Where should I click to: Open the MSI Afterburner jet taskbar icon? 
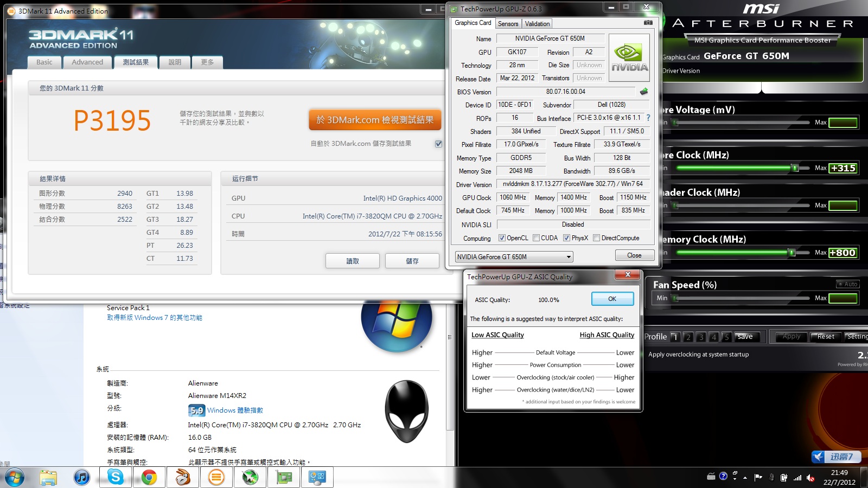[x=250, y=478]
